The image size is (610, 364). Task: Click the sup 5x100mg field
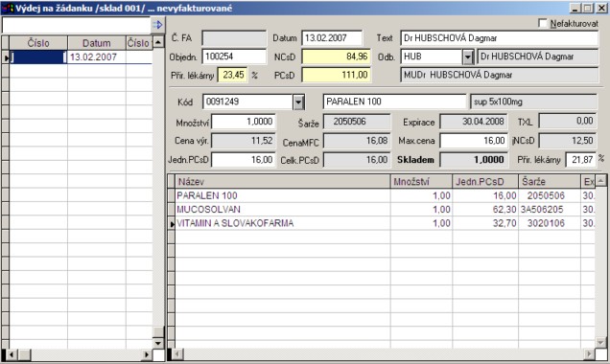pyautogui.click(x=533, y=102)
